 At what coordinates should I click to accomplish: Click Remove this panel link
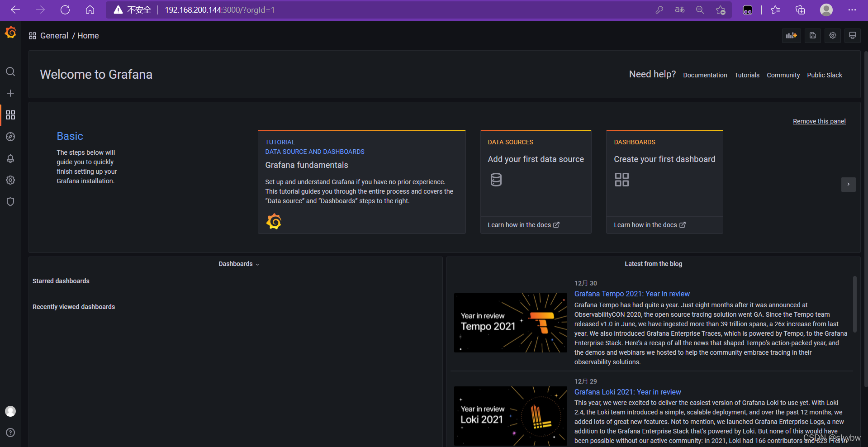coord(819,121)
